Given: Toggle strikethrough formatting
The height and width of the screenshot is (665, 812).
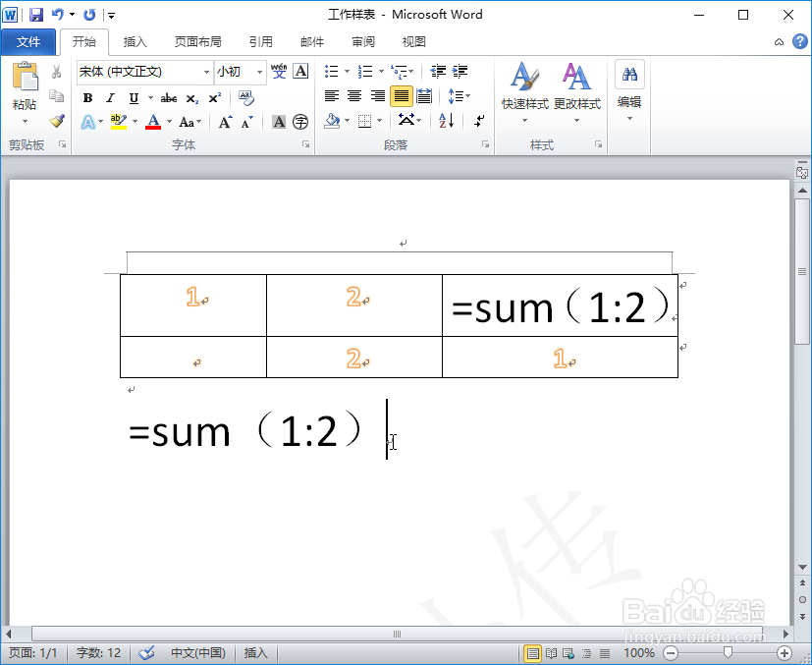Looking at the screenshot, I should coord(169,97).
